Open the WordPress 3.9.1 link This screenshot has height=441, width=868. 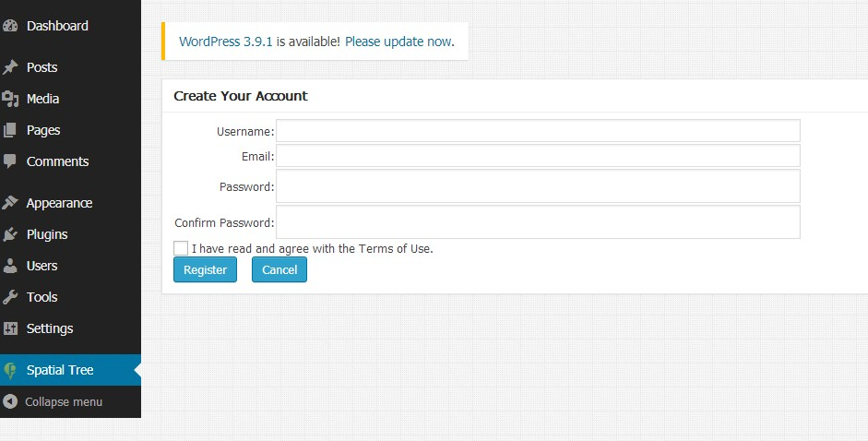(x=226, y=42)
